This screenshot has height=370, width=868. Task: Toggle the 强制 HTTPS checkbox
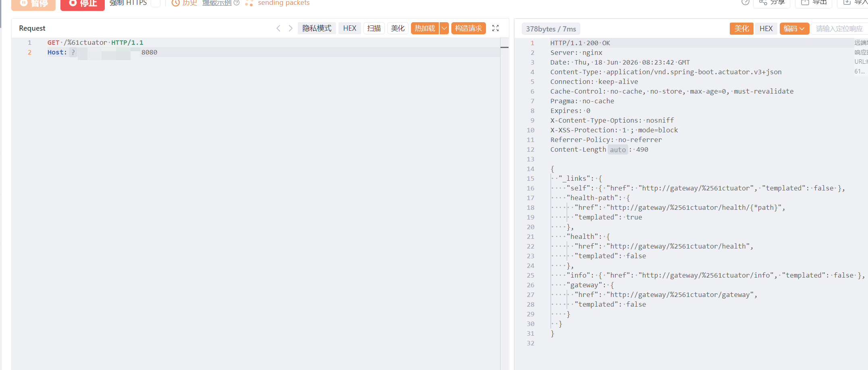(156, 3)
